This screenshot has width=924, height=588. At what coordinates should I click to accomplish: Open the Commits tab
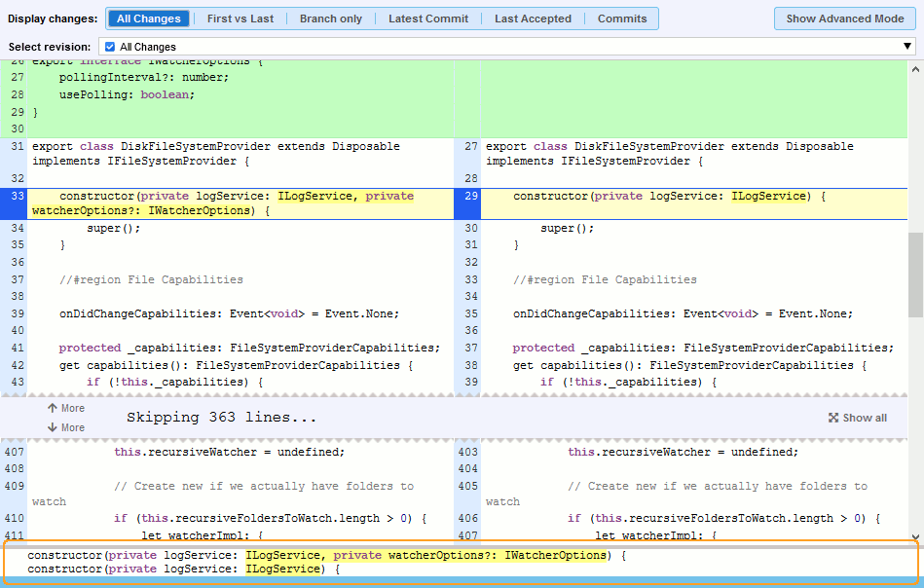[622, 18]
